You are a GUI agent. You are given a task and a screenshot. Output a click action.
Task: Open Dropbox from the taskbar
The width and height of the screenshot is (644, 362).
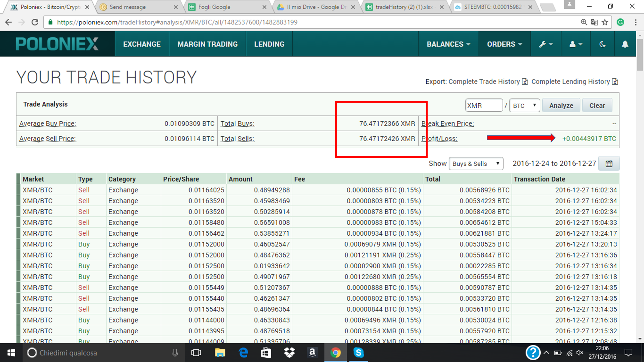[x=289, y=353]
